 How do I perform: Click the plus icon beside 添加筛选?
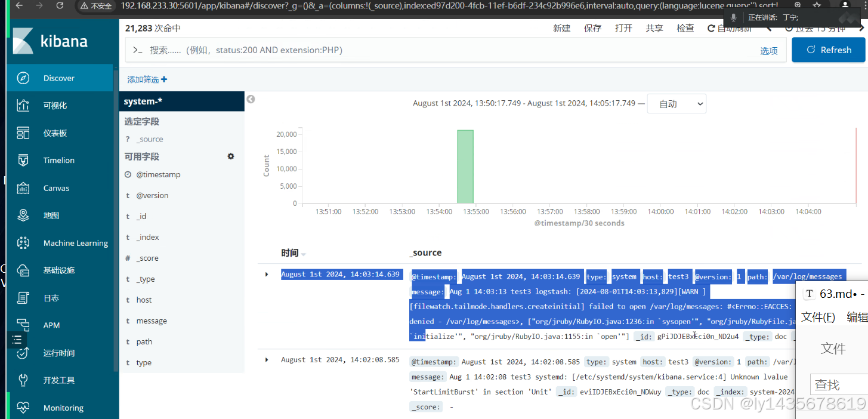click(x=164, y=79)
